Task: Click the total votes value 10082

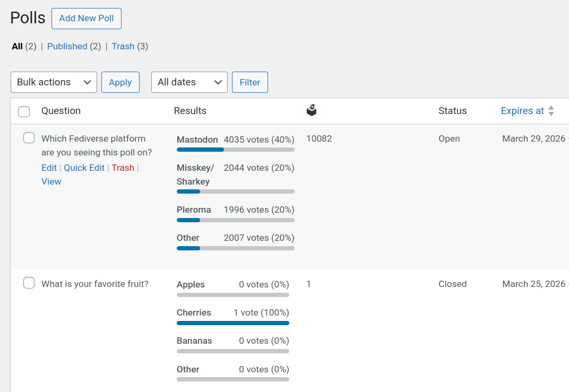Action: [x=319, y=138]
